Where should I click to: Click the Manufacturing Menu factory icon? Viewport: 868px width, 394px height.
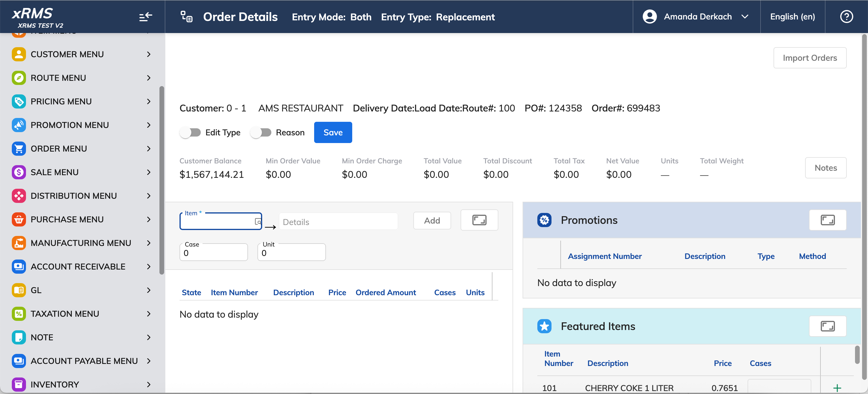click(x=19, y=243)
